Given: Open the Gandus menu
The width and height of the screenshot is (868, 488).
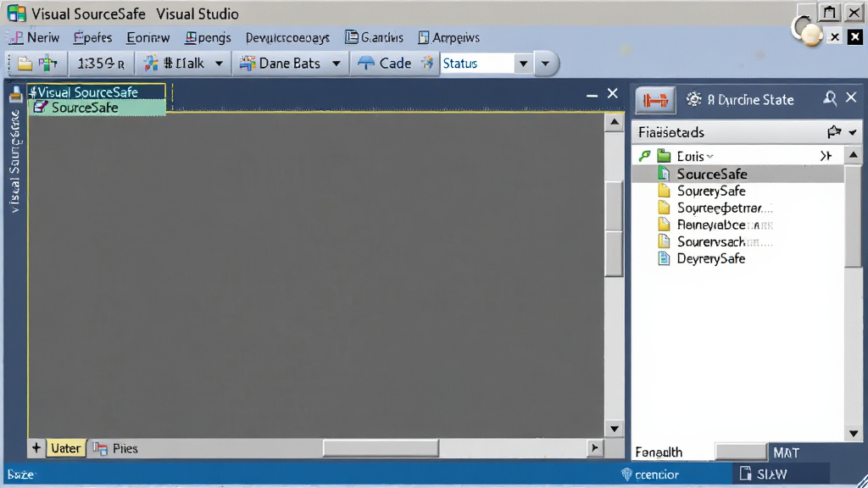Looking at the screenshot, I should click(374, 37).
